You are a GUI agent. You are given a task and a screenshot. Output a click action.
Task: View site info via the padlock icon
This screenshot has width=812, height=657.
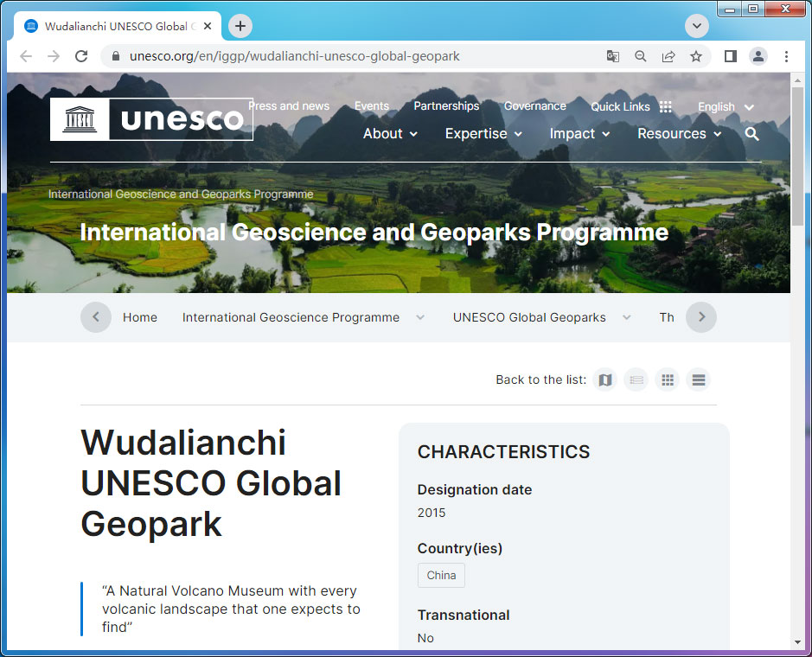(116, 56)
